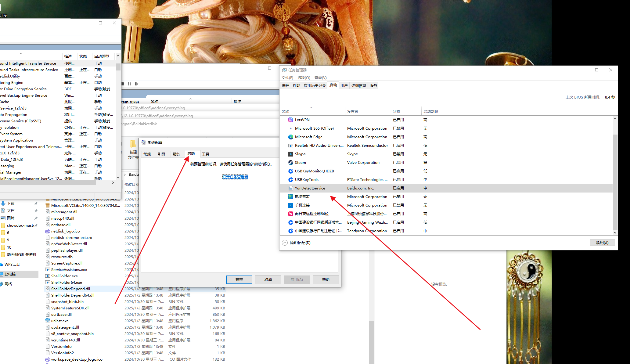Click the netdisk_logo.ico file icon
This screenshot has height=364, width=630.
tap(48, 231)
